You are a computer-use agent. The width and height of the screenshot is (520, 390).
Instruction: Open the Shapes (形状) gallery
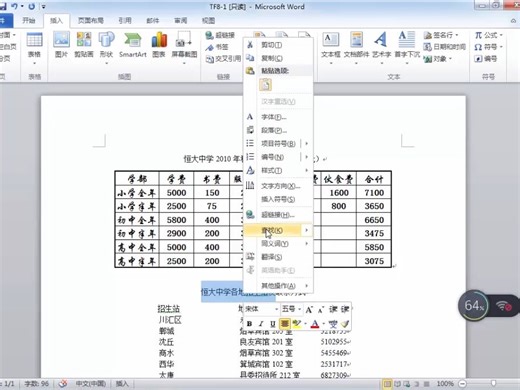pyautogui.click(x=107, y=47)
